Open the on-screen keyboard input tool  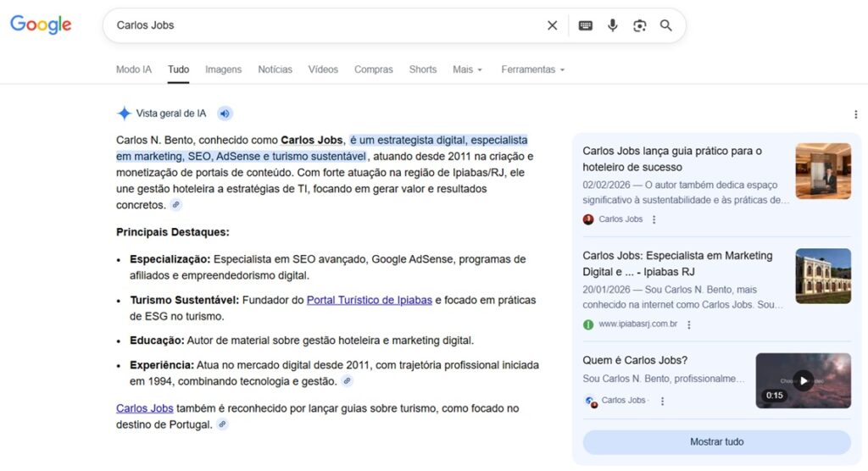(585, 25)
